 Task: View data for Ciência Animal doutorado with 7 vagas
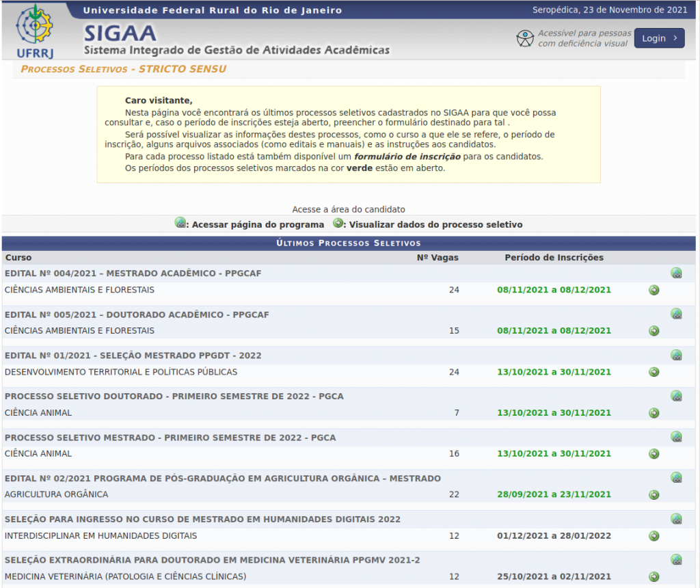pyautogui.click(x=654, y=413)
